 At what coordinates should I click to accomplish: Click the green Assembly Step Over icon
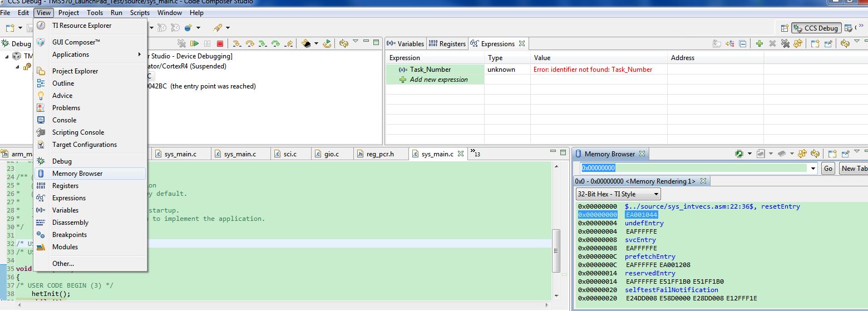coord(277,43)
